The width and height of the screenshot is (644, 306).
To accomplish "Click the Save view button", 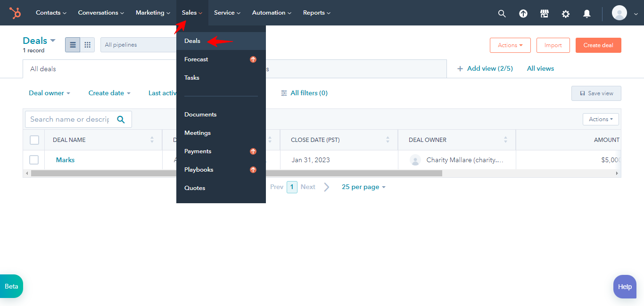I will 596,93.
